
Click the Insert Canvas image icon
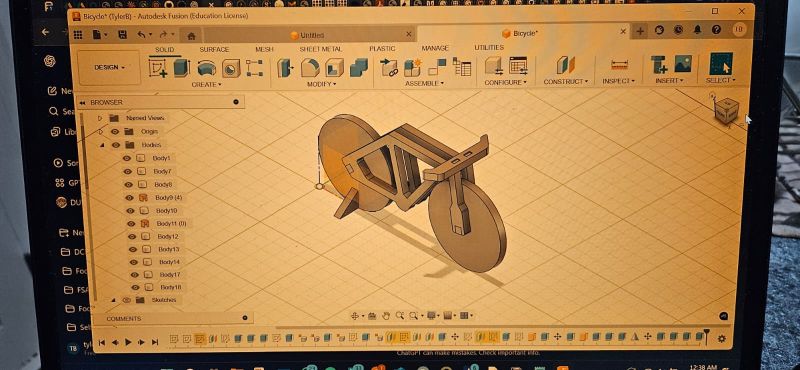[x=683, y=64]
